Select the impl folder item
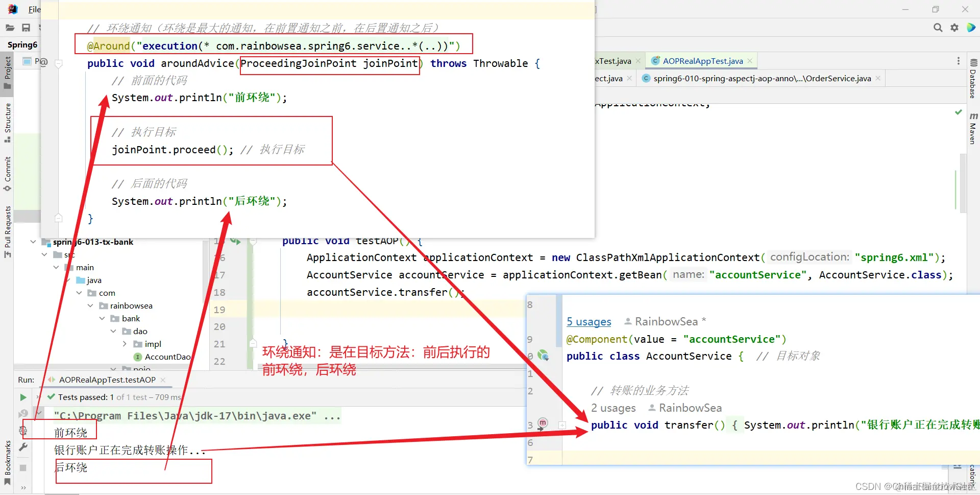 (x=148, y=344)
